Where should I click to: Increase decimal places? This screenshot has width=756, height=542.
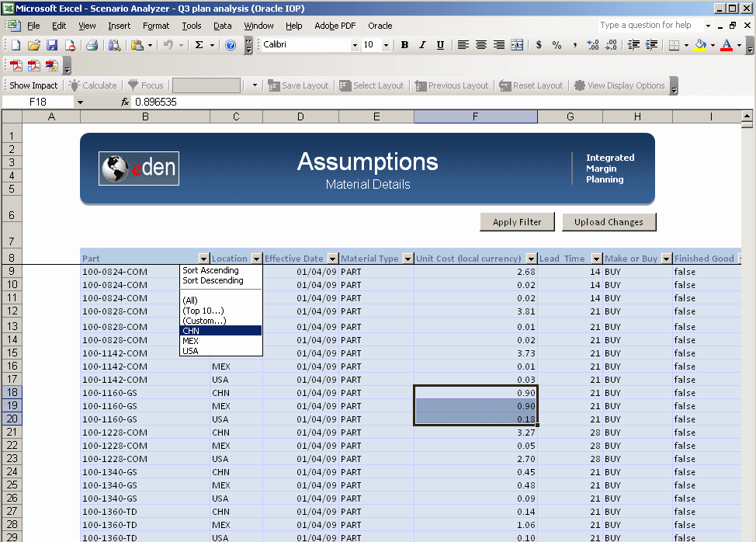[592, 45]
